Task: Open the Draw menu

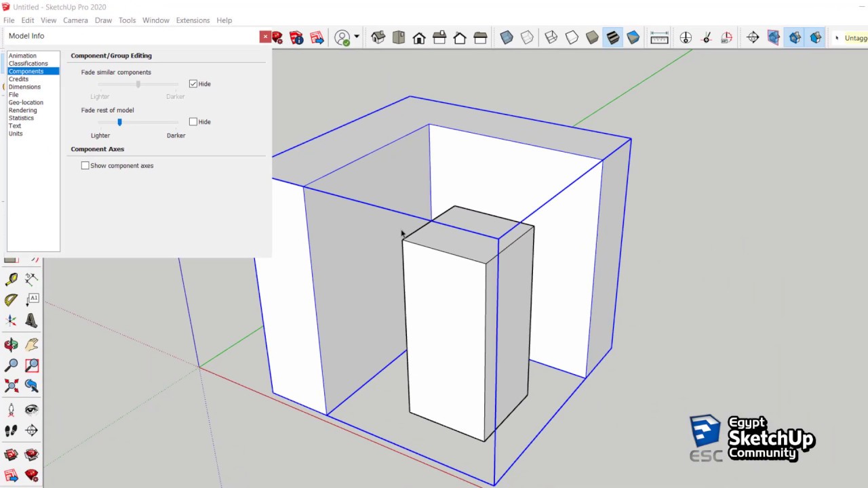Action: click(x=103, y=20)
